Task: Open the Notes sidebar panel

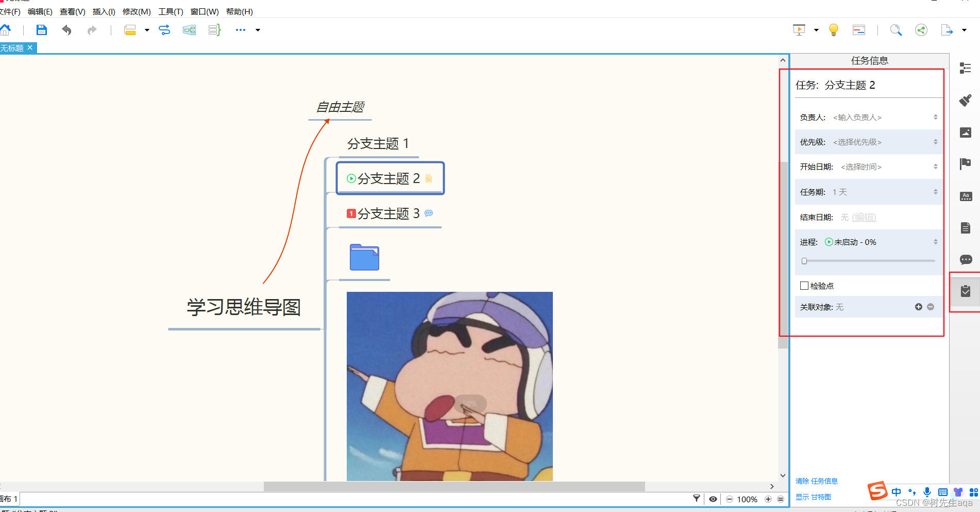Action: (x=966, y=228)
